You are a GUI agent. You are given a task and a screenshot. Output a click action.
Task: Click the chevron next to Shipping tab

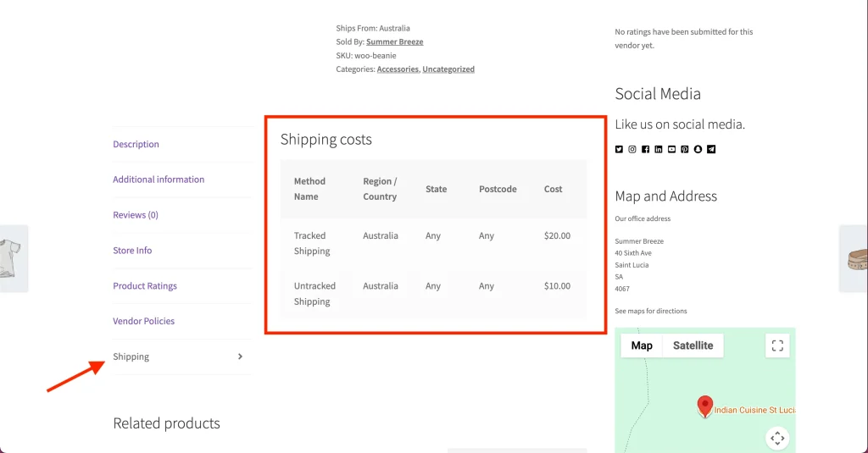[x=240, y=356]
